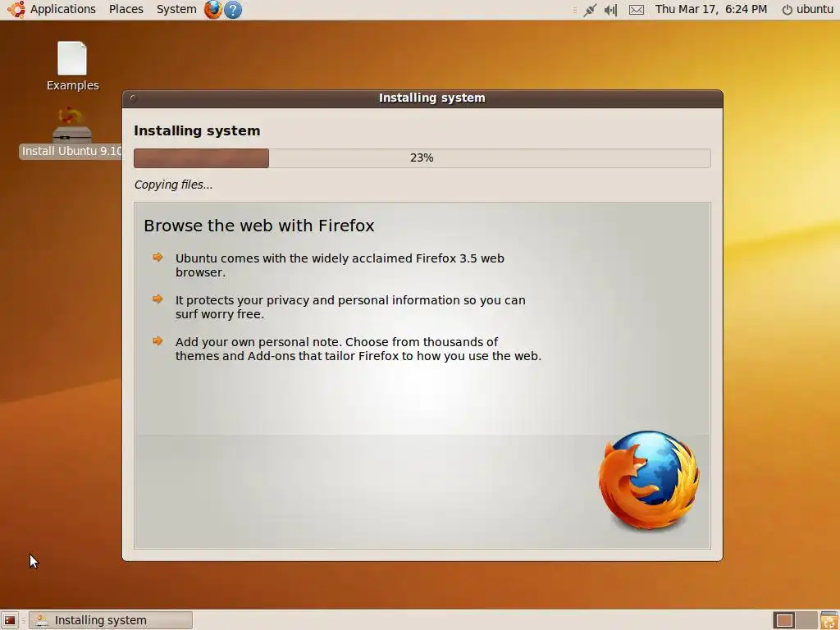Open the mail envelope indicator
Screen dimensions: 840x630
637,10
